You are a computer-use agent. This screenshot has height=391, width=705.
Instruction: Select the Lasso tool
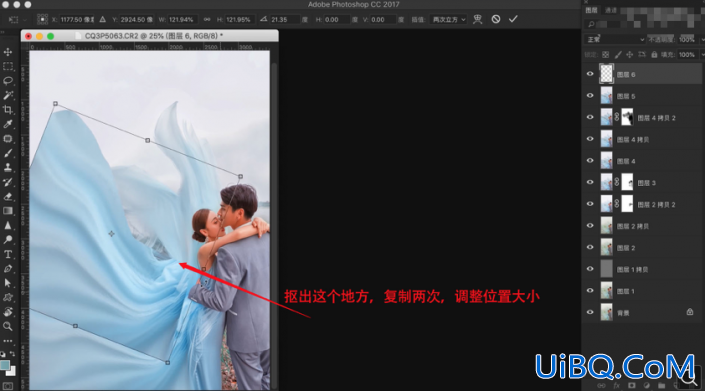[x=8, y=81]
